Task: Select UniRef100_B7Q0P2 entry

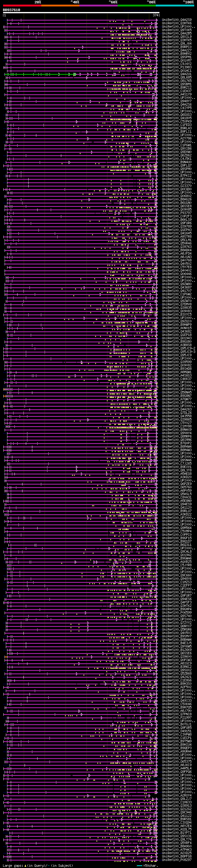Action: (177, 443)
